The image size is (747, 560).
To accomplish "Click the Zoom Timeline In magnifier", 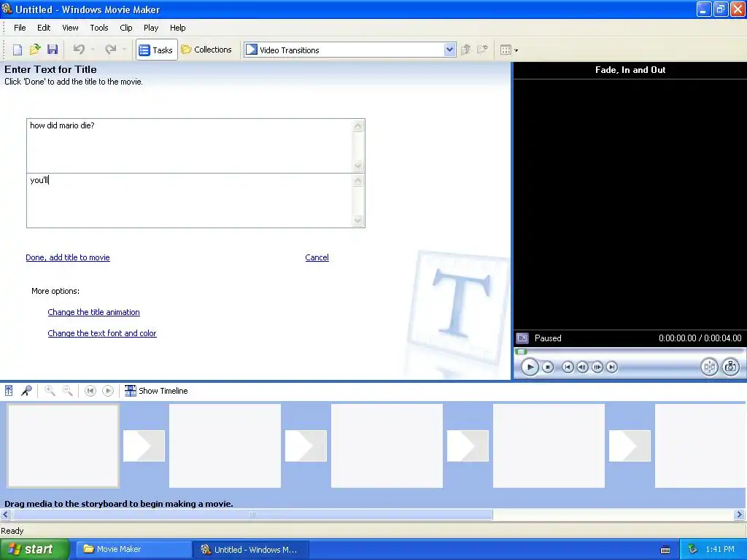I will coord(50,391).
